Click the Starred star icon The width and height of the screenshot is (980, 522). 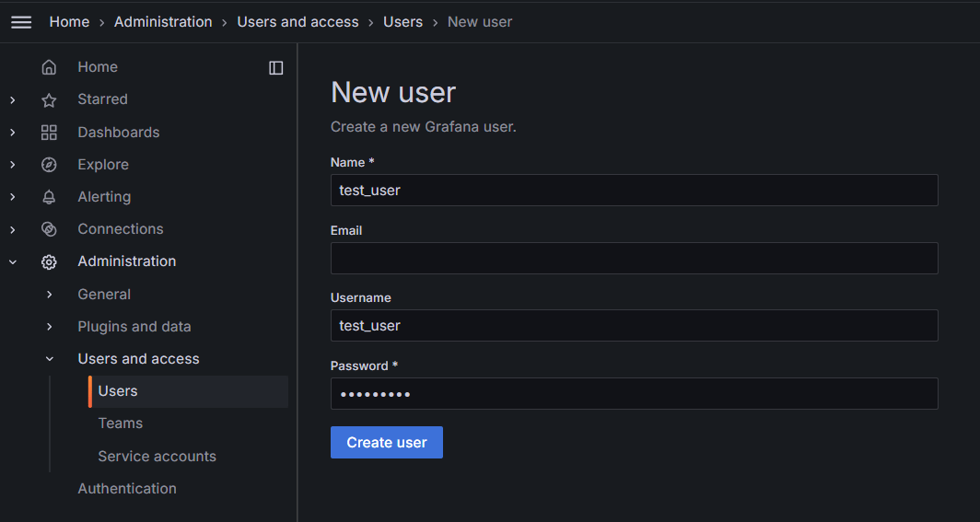click(49, 99)
